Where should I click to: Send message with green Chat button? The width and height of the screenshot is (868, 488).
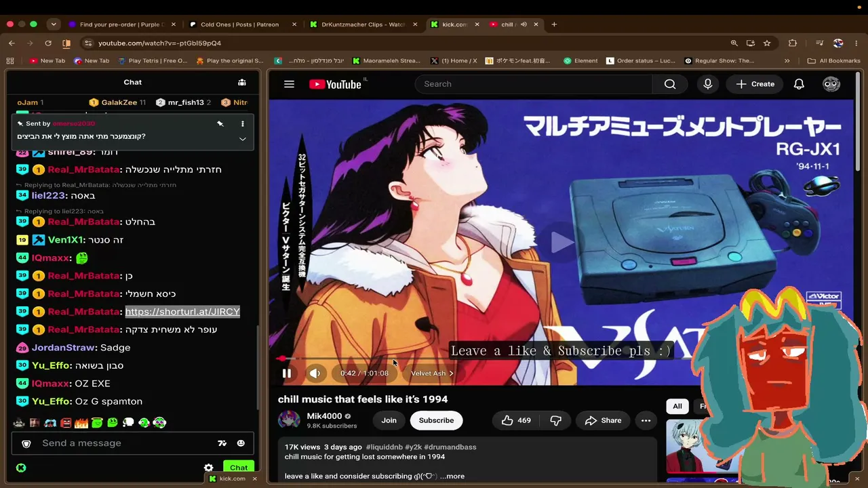click(x=239, y=468)
